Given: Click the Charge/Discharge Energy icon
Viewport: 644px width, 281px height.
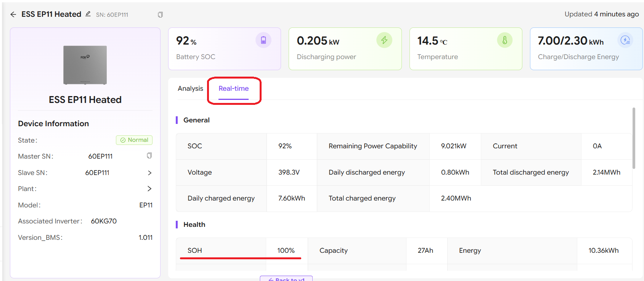Looking at the screenshot, I should coord(625,40).
